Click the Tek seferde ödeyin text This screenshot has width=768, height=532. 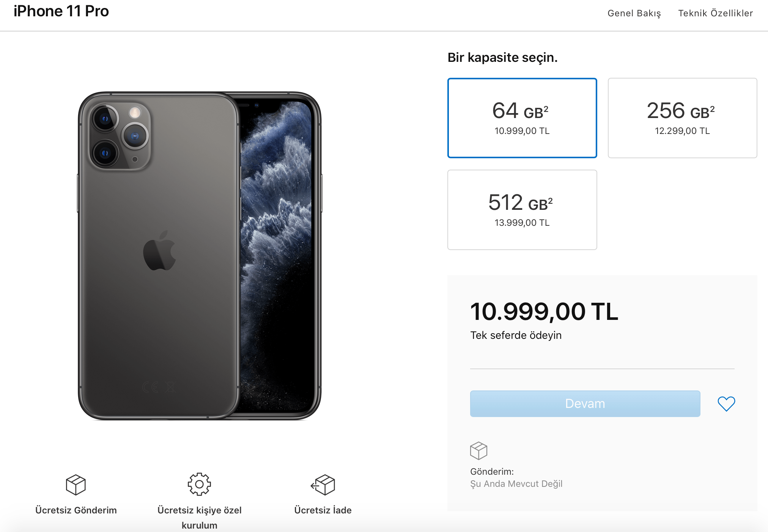[x=516, y=335]
